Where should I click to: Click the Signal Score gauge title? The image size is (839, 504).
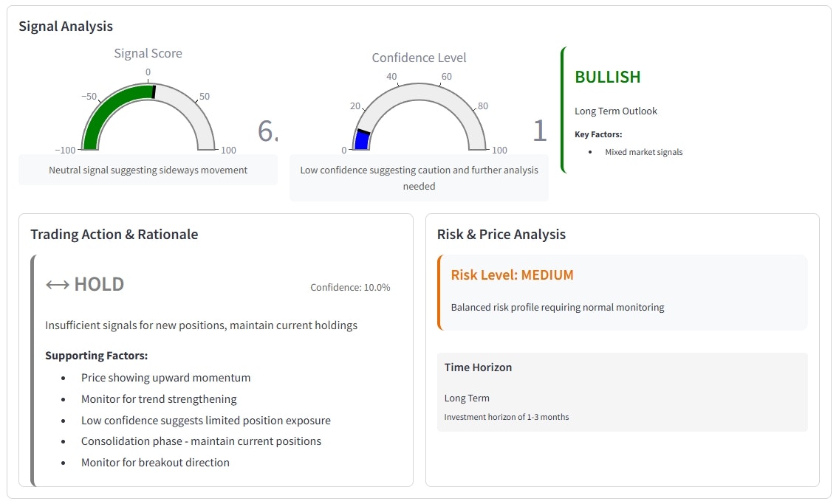click(x=148, y=53)
